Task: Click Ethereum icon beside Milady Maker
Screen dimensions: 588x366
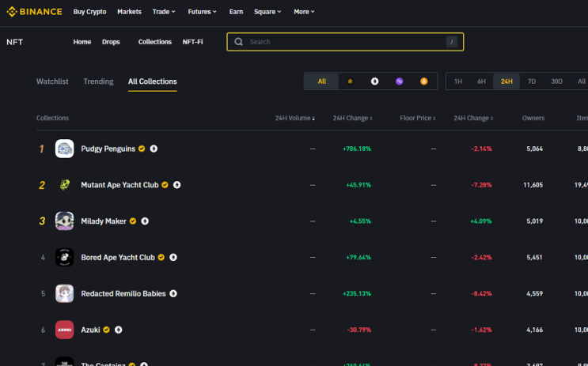Action: point(145,221)
